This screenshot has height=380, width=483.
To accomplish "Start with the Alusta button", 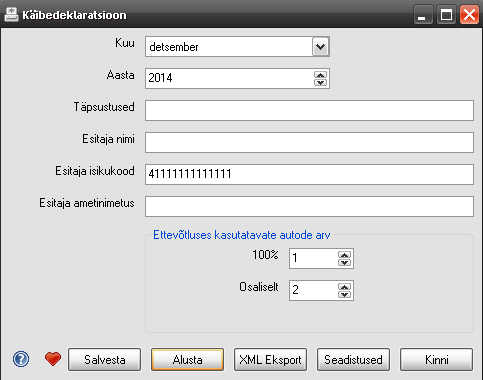I will click(187, 360).
